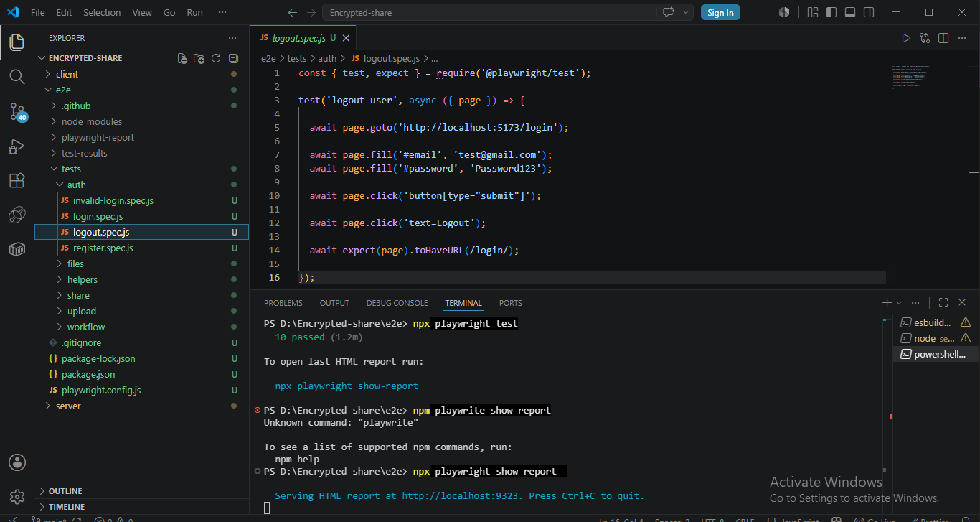Click the Open Changes icon in editor toolbar
The height and width of the screenshot is (522, 980).
925,38
